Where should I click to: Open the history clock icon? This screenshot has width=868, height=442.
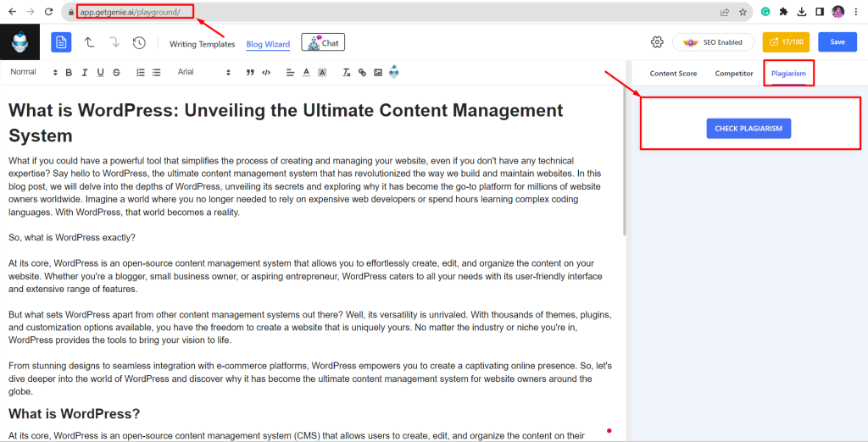(139, 42)
